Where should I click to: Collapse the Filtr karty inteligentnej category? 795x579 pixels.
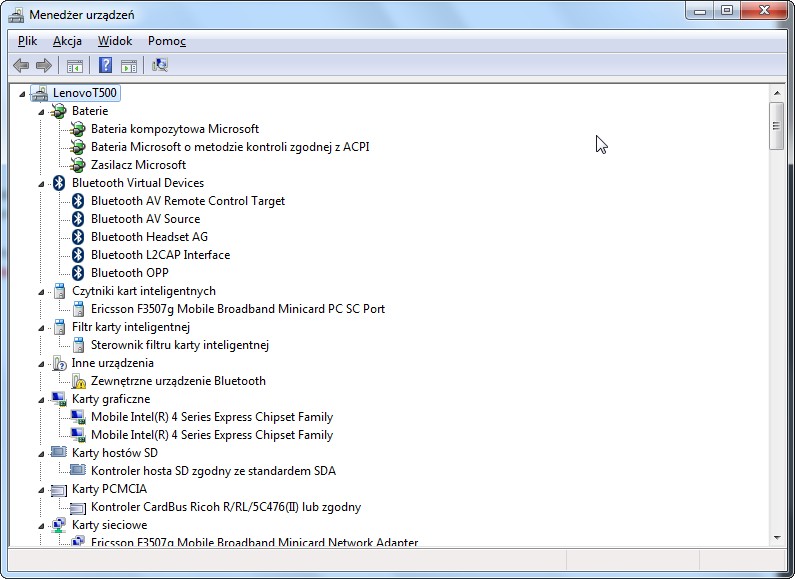click(x=42, y=328)
